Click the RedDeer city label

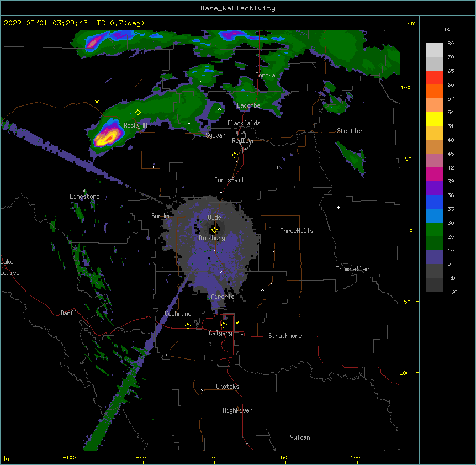243,141
